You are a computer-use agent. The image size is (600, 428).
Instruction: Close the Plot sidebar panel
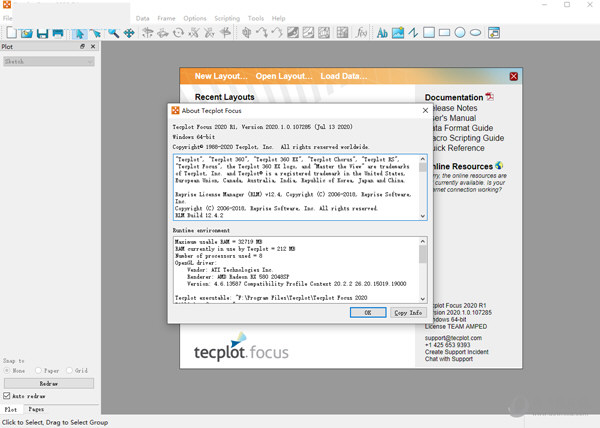click(93, 46)
